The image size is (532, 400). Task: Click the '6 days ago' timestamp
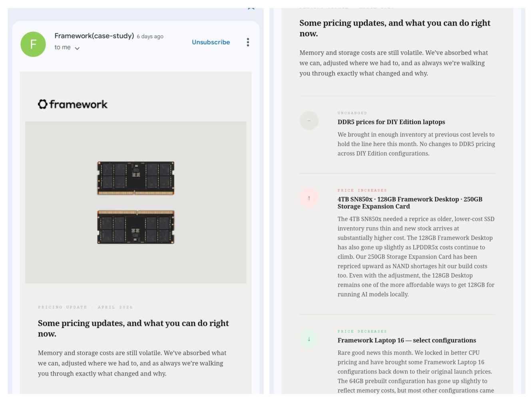(x=150, y=36)
